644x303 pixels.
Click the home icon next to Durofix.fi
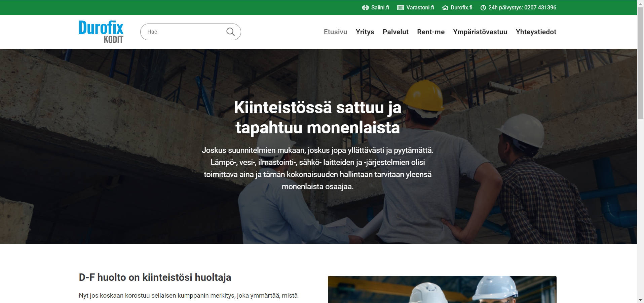pyautogui.click(x=445, y=7)
